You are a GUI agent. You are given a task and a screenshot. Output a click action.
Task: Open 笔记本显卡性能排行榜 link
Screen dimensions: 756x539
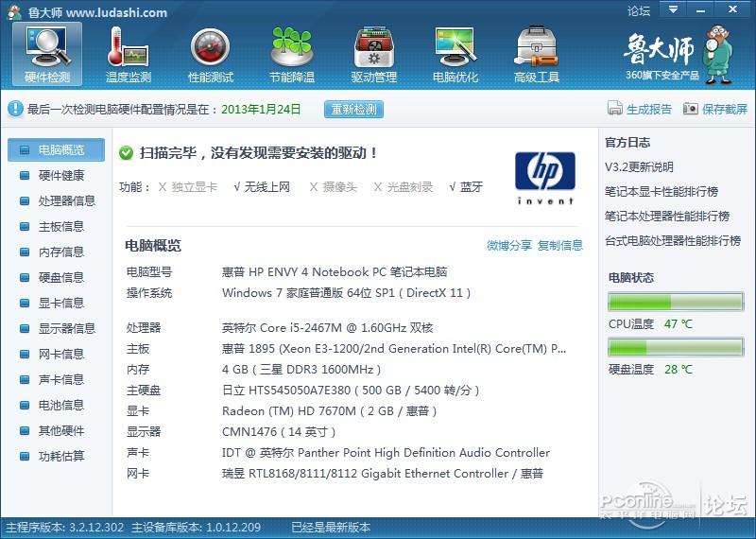click(661, 192)
